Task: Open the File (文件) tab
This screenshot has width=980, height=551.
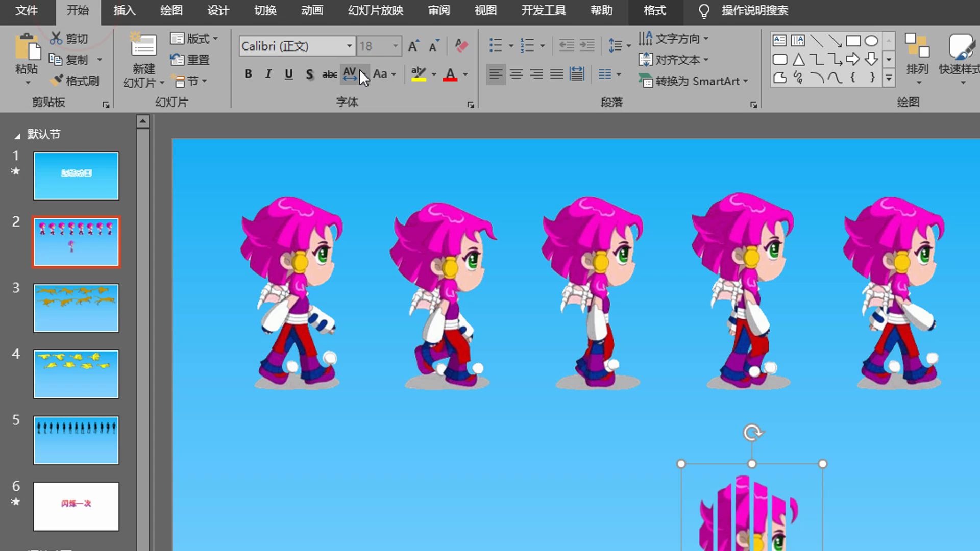Action: coord(27,10)
